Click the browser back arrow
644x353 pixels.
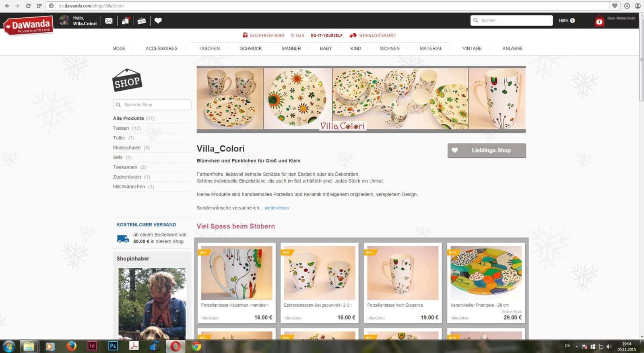[7, 6]
